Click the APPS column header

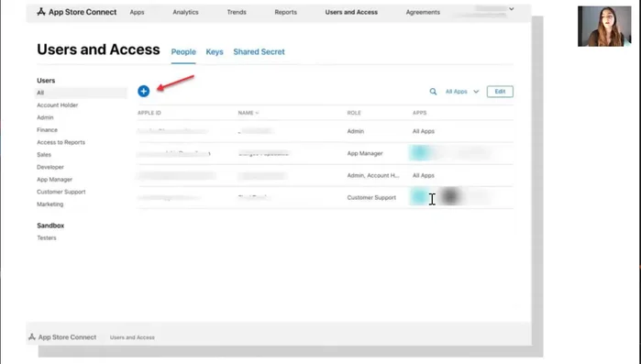419,113
